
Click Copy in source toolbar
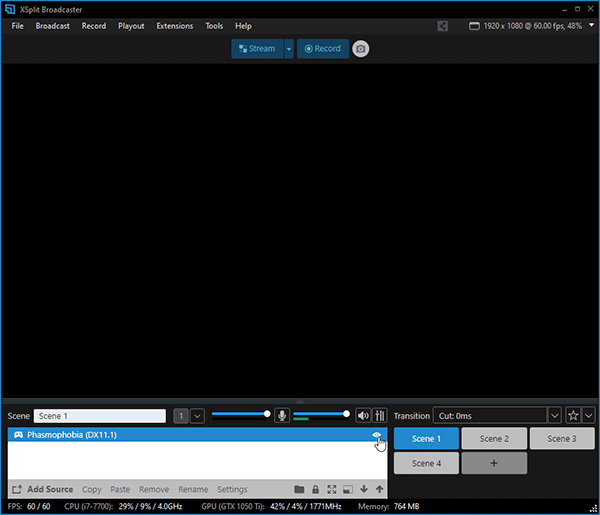92,489
